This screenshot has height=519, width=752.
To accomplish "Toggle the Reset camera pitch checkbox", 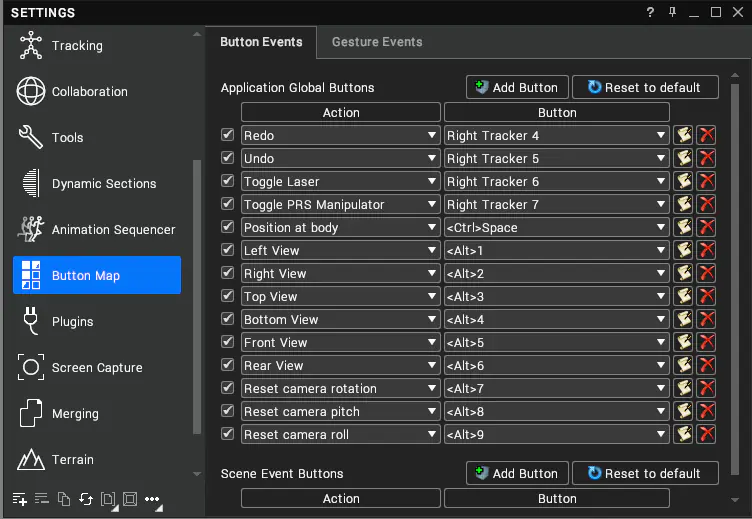I will click(x=227, y=411).
